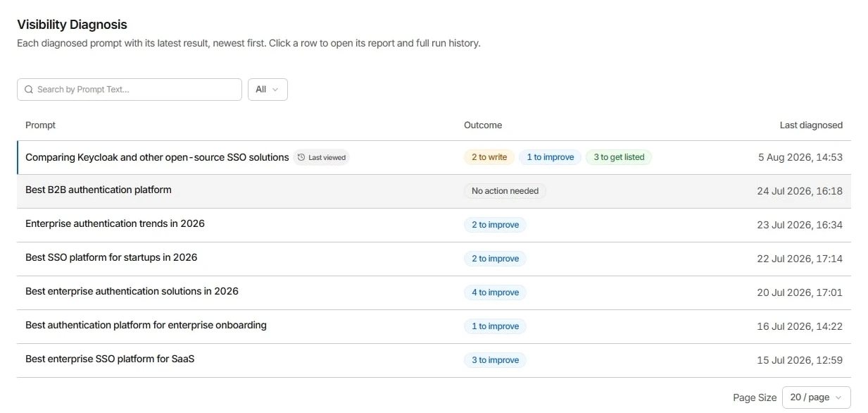The width and height of the screenshot is (868, 413).
Task: Open the All filter dropdown
Action: [x=268, y=90]
